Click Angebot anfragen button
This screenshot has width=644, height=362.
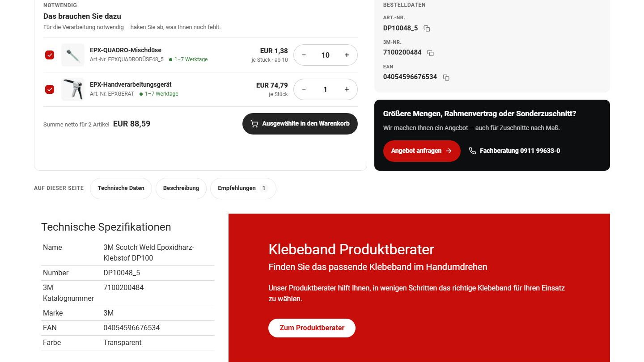click(x=422, y=151)
